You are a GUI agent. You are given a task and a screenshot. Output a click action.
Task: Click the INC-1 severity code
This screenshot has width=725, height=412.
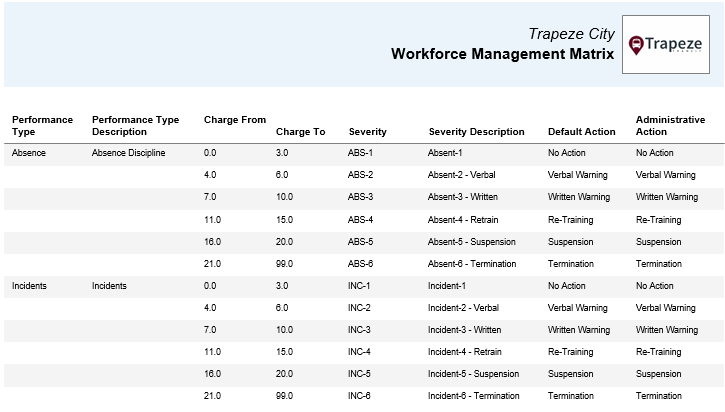(x=359, y=286)
